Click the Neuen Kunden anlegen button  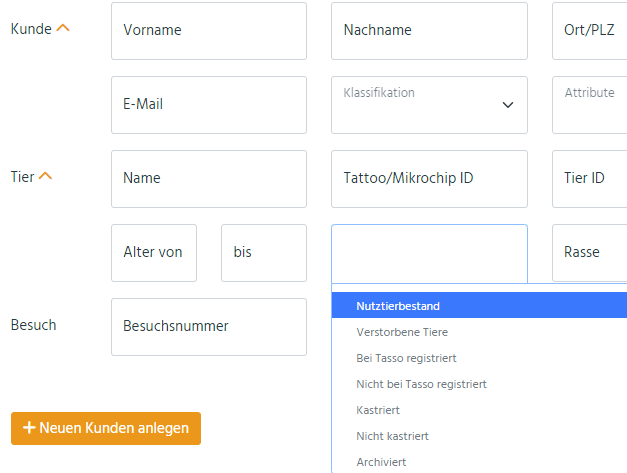106,428
